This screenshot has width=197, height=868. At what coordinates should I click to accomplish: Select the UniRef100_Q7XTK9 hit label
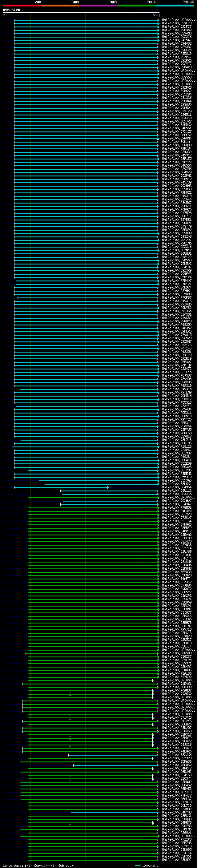pos(177,111)
